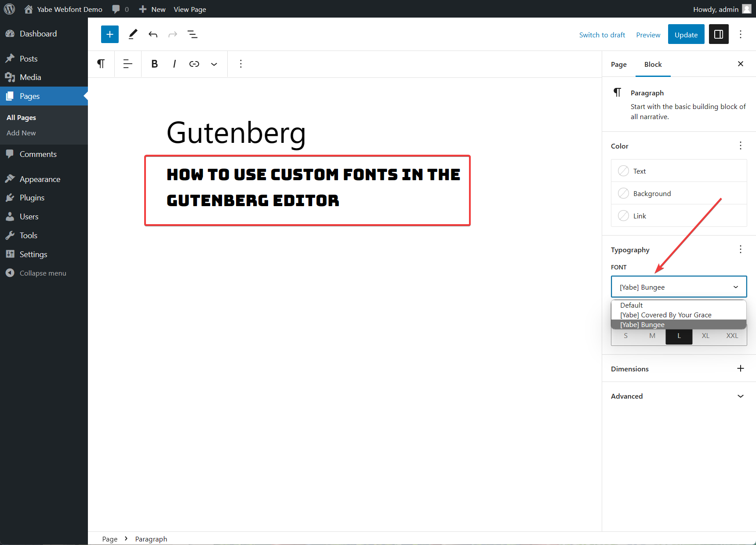Select Default font option
The height and width of the screenshot is (545, 756).
click(x=679, y=305)
